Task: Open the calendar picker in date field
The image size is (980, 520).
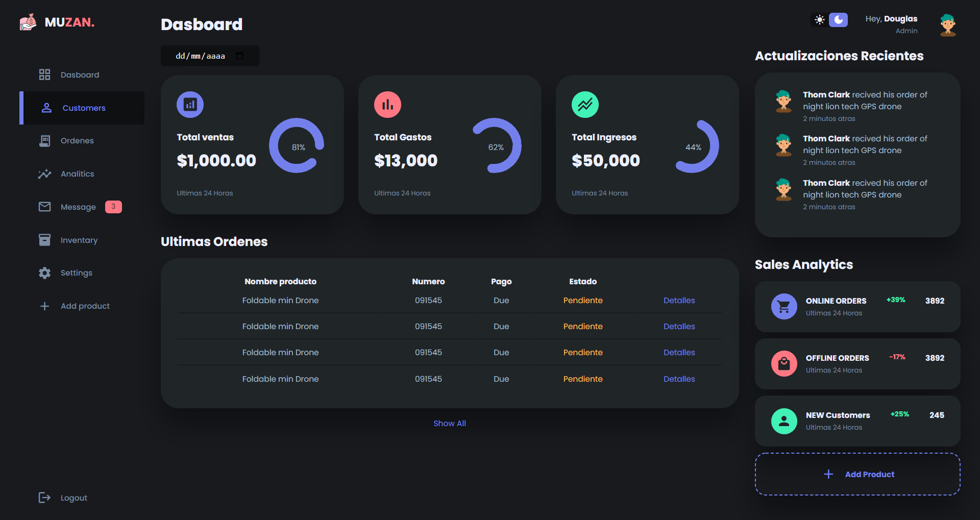Action: click(x=240, y=56)
